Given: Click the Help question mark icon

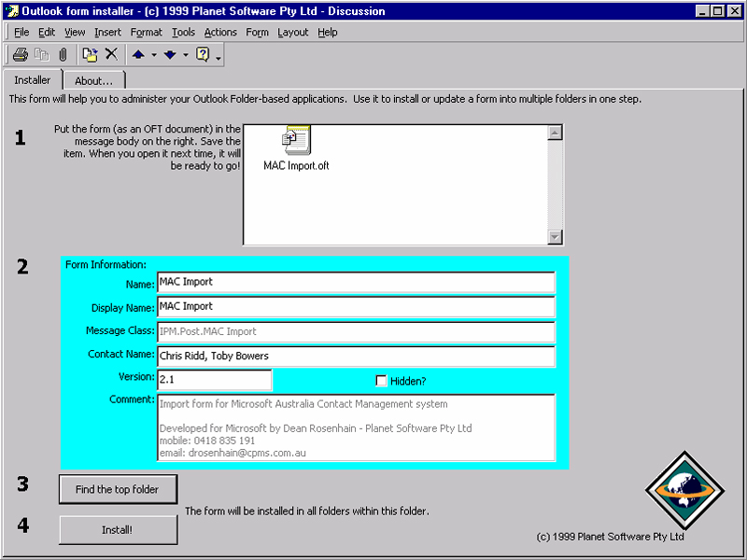Looking at the screenshot, I should 203,54.
